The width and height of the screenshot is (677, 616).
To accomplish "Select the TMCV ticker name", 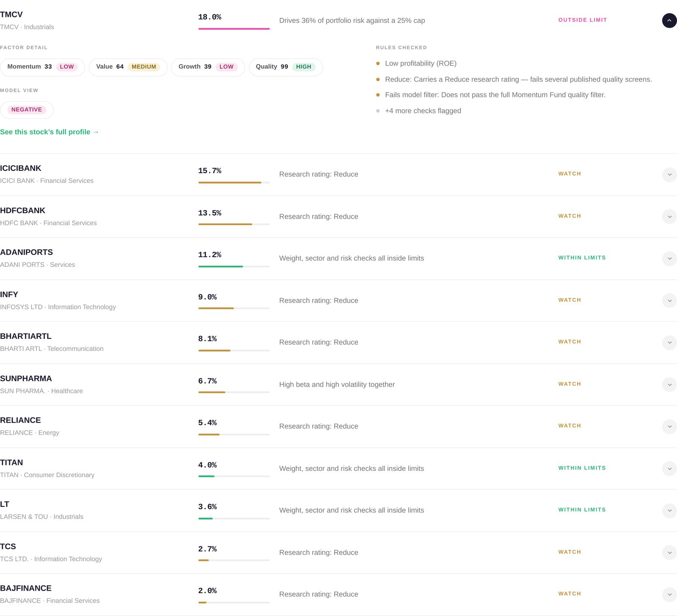I will [x=11, y=14].
